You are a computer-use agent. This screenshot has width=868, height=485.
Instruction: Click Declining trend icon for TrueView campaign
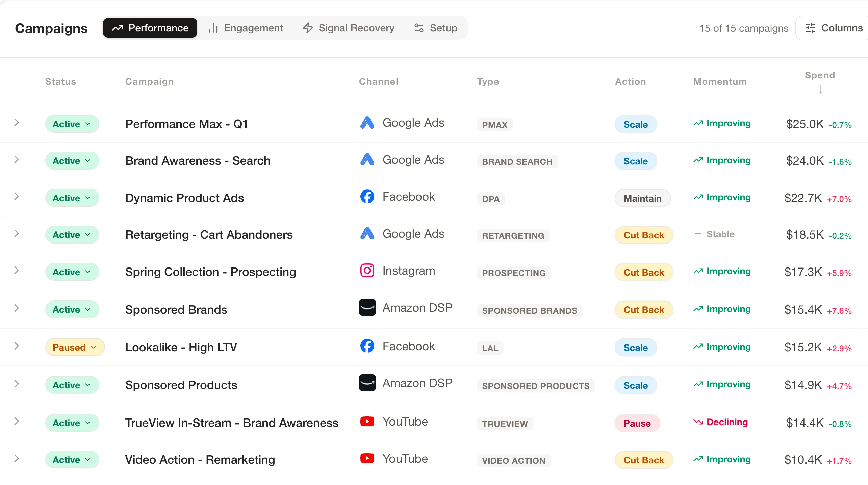tap(698, 422)
